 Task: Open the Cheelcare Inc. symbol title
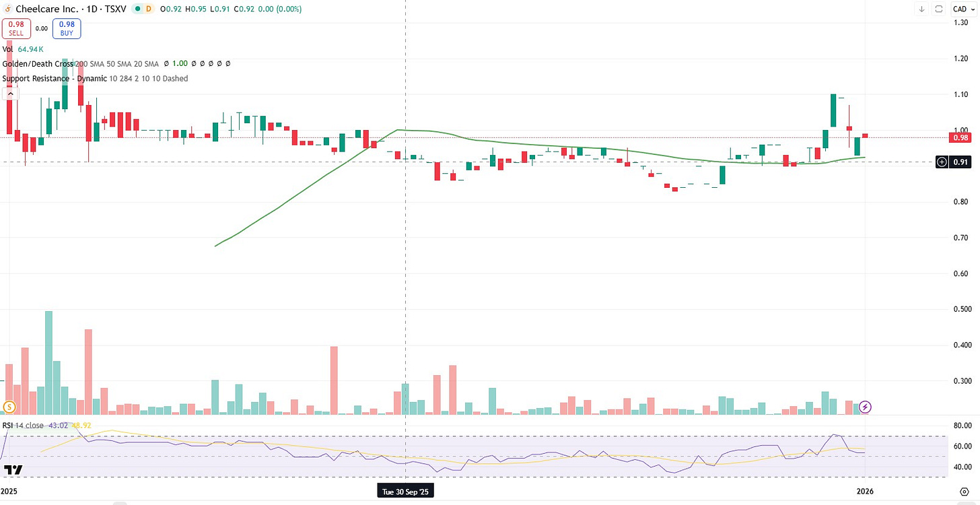70,9
